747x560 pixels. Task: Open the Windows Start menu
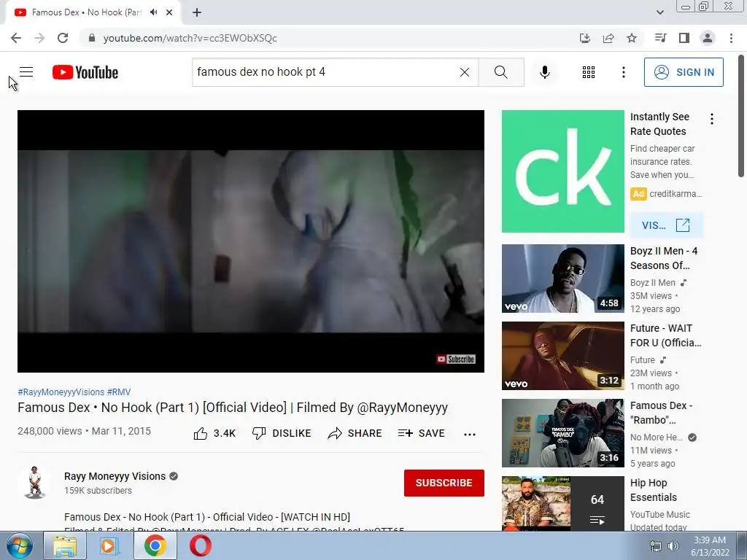(20, 546)
